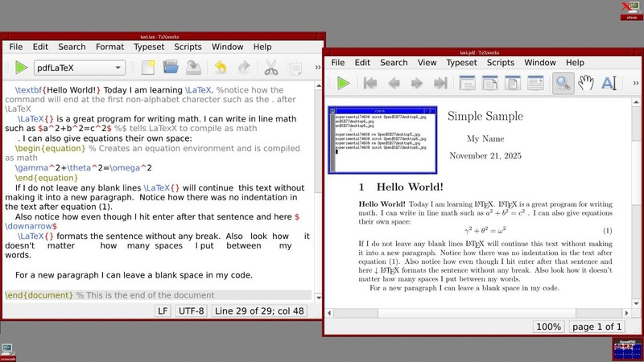The image size is (644, 362).
Task: Click green Typeset button in PDF window
Action: click(344, 84)
